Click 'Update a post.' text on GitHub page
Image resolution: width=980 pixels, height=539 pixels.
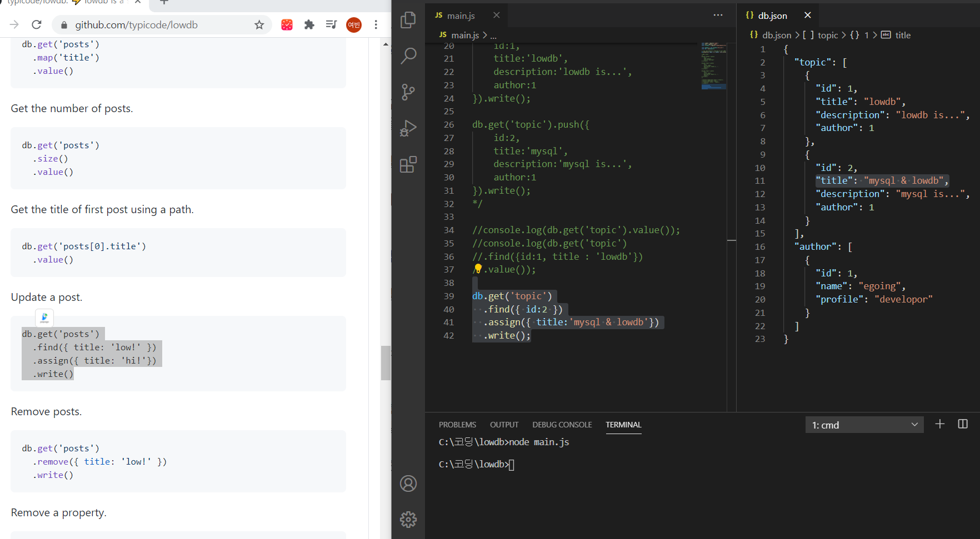pyautogui.click(x=47, y=297)
